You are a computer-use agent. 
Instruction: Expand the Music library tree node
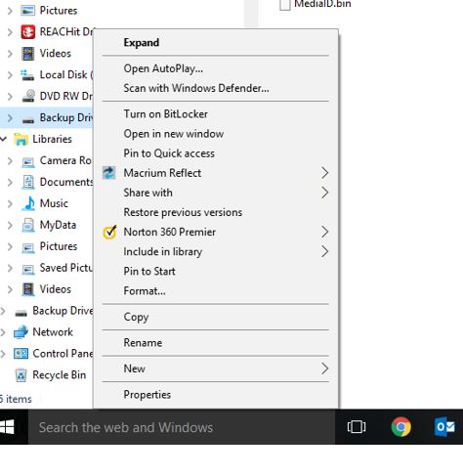coord(10,203)
